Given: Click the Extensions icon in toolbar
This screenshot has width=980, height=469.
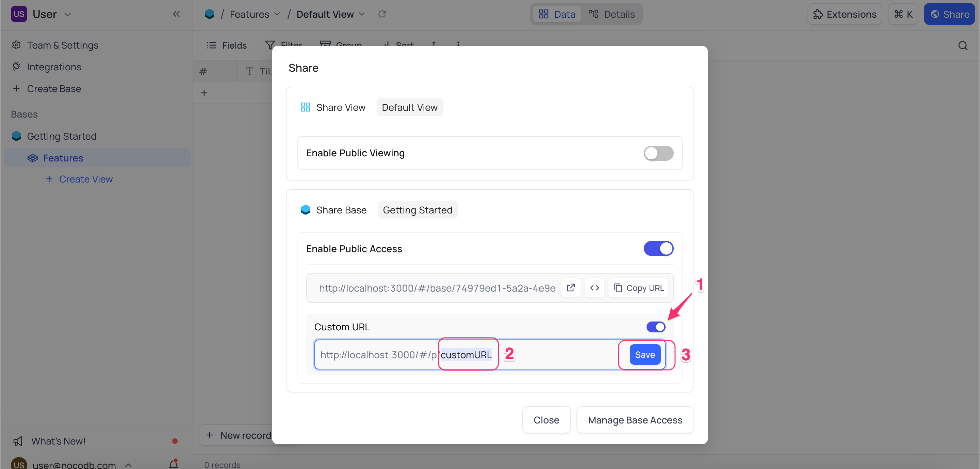Looking at the screenshot, I should coord(844,14).
